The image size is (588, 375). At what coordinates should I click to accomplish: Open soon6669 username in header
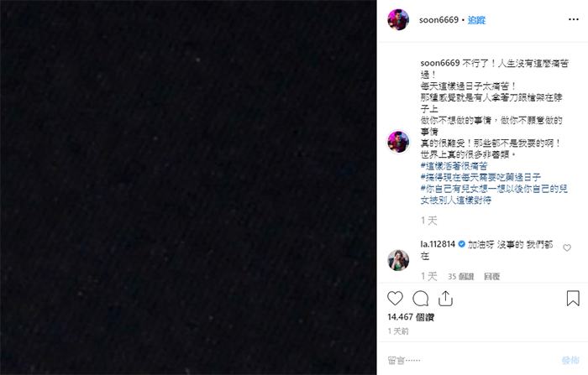point(438,20)
